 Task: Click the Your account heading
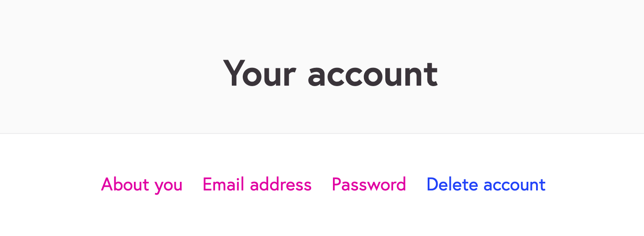tap(330, 74)
